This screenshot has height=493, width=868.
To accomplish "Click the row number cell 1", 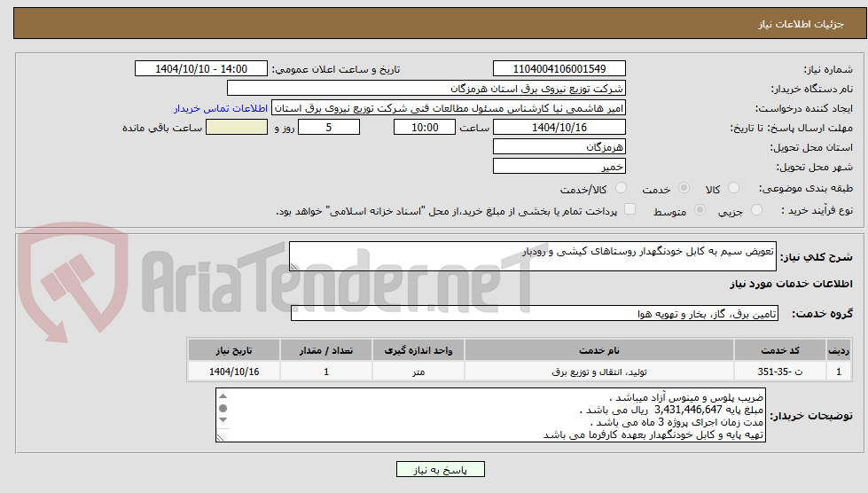I will [x=839, y=372].
